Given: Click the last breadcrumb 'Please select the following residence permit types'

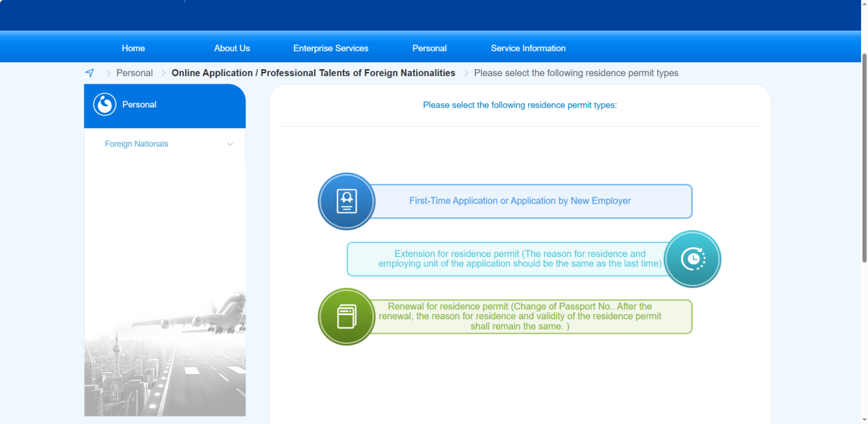Looking at the screenshot, I should point(576,73).
